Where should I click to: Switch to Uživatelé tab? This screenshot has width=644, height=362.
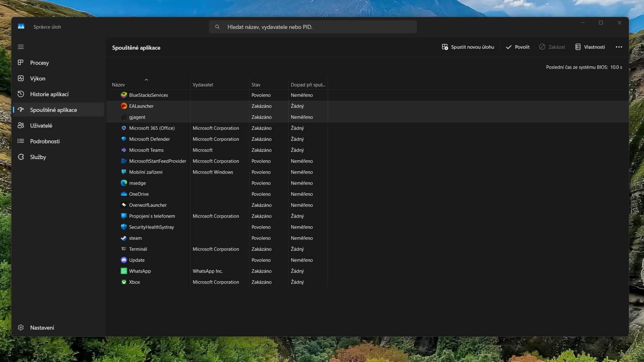pos(41,126)
